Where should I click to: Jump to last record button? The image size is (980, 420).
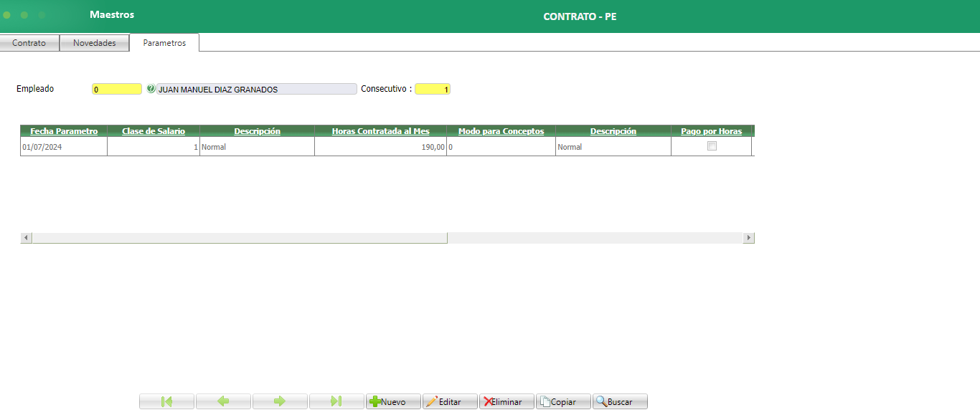pyautogui.click(x=336, y=401)
